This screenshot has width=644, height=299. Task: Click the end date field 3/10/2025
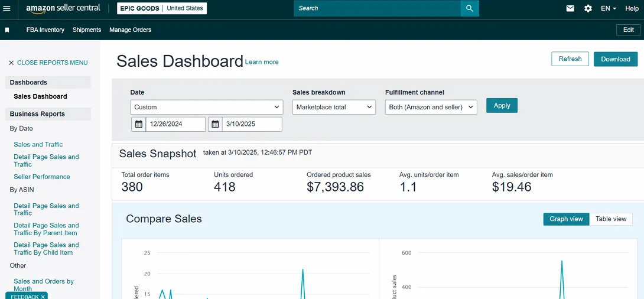(x=252, y=124)
